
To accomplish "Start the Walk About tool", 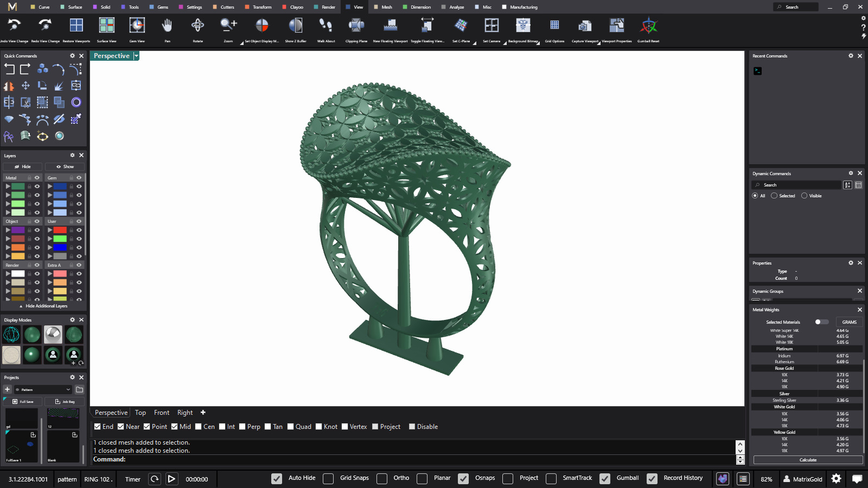I will pyautogui.click(x=325, y=25).
